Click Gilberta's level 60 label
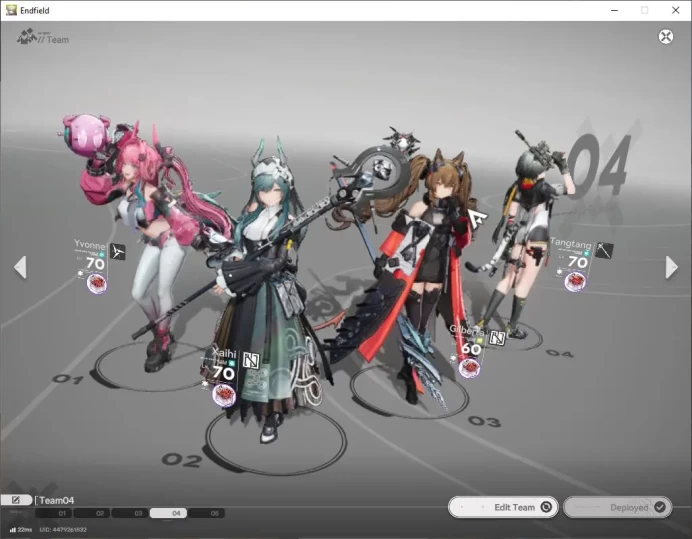The width and height of the screenshot is (692, 539). (471, 349)
